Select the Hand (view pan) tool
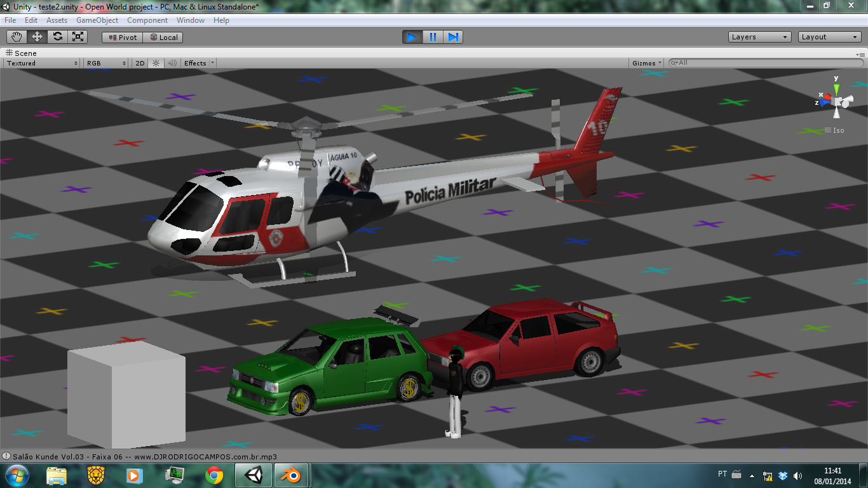This screenshot has height=488, width=868. [x=17, y=37]
